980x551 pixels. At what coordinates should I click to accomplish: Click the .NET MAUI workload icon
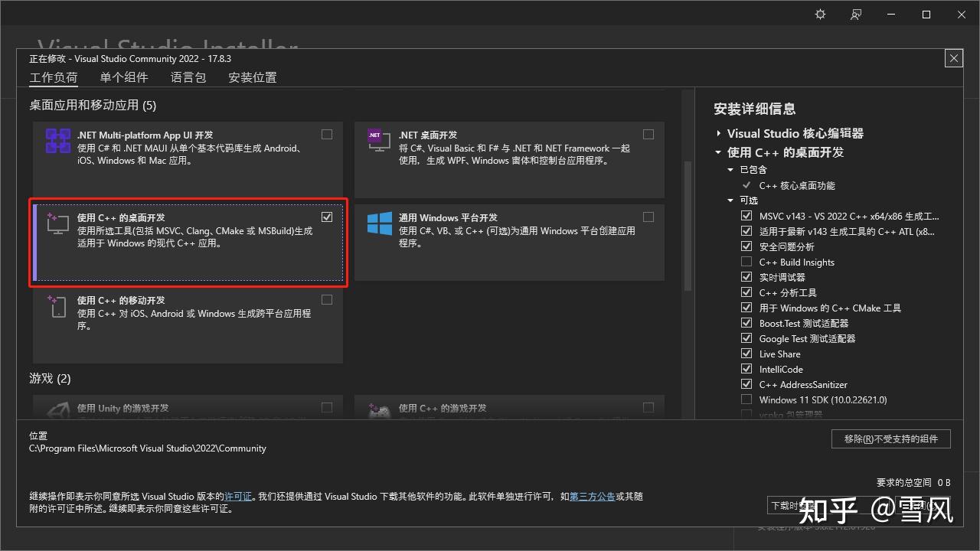tap(58, 141)
